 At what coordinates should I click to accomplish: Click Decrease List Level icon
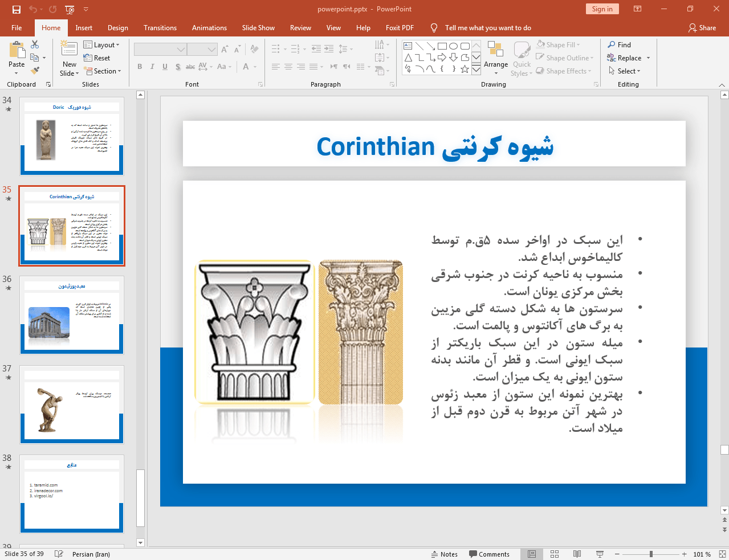pos(316,49)
